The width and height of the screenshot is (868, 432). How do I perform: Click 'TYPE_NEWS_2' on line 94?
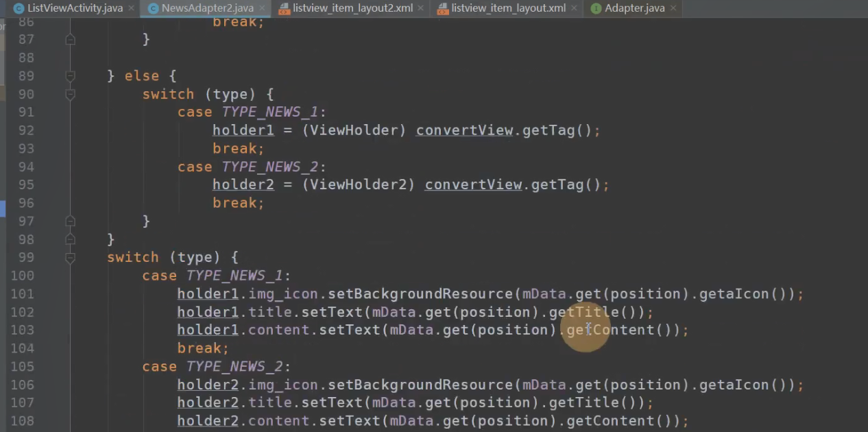[x=270, y=167]
